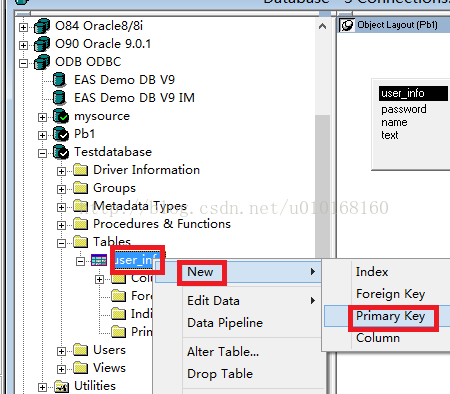Click the EAS Demo DB V9 IM icon
The height and width of the screenshot is (394, 450).
point(59,98)
